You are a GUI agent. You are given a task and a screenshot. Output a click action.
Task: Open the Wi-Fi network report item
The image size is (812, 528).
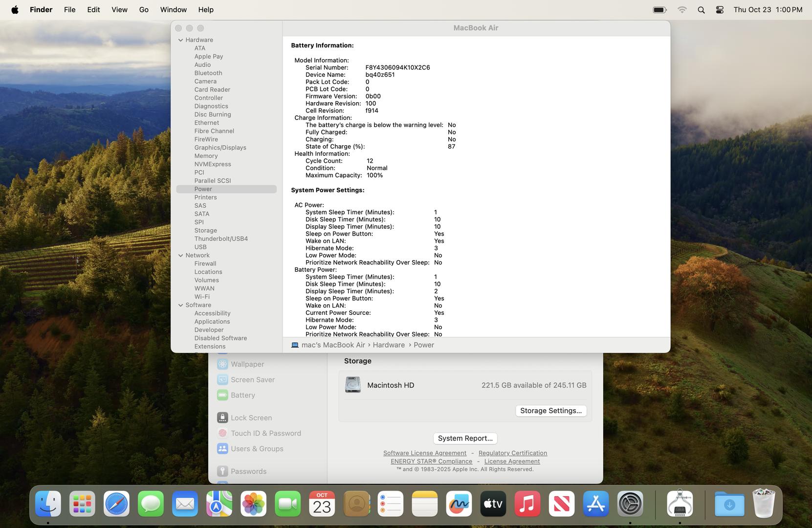[202, 297]
